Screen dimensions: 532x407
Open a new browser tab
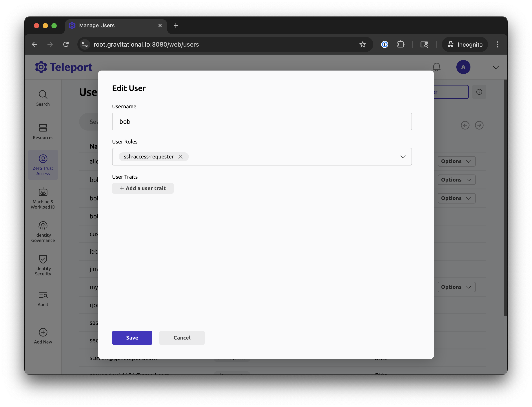click(176, 25)
